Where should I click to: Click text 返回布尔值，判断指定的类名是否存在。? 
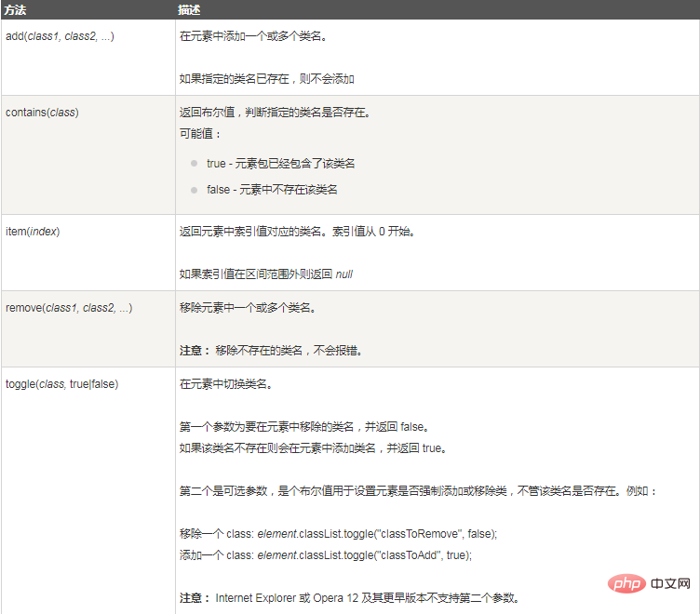click(x=276, y=113)
